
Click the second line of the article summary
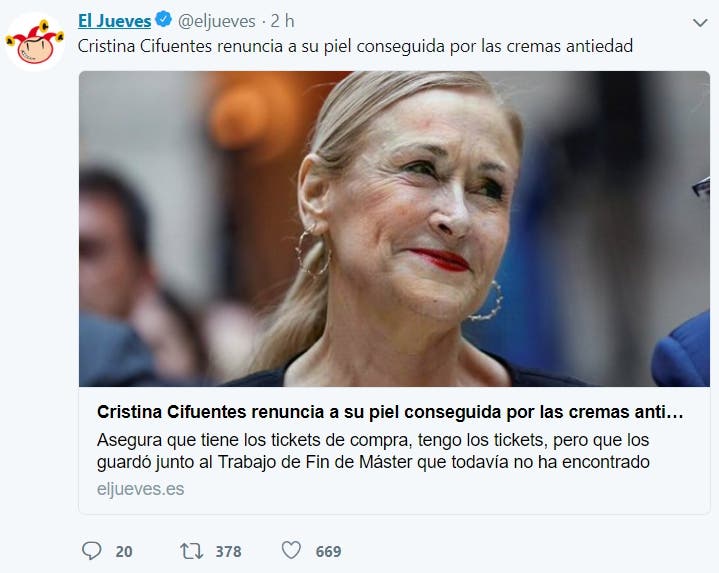[x=373, y=462]
